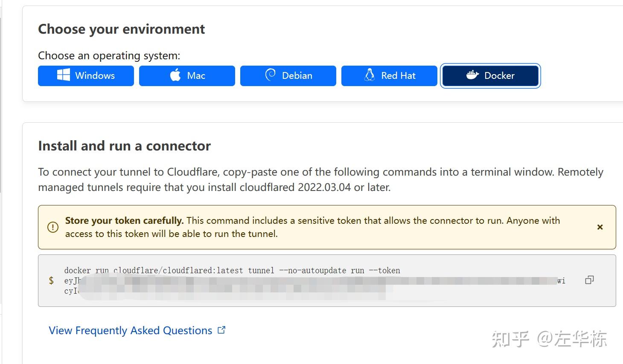Click 'Choose an operating system' label
Viewport: 623px width, 364px height.
109,55
